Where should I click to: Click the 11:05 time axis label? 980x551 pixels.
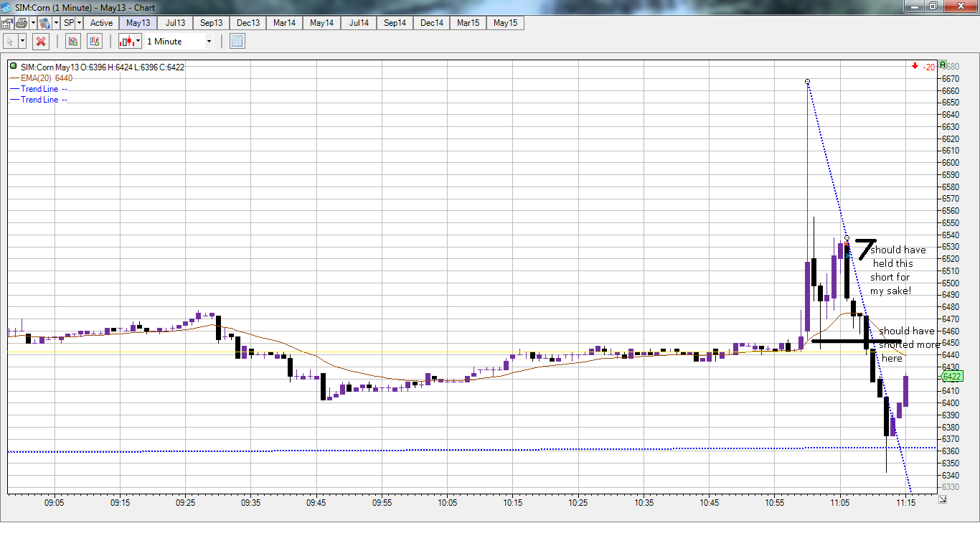coord(839,504)
